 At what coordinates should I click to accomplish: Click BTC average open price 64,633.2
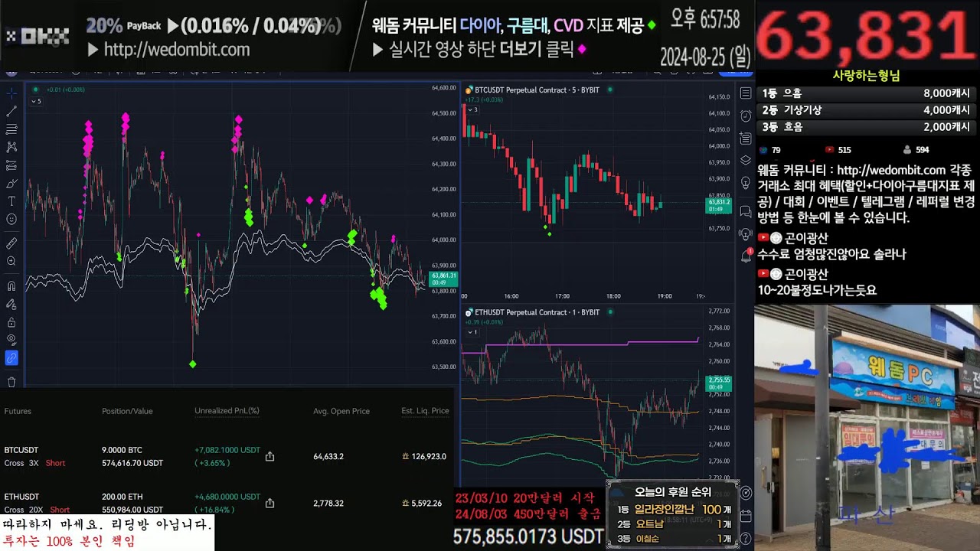coord(328,457)
